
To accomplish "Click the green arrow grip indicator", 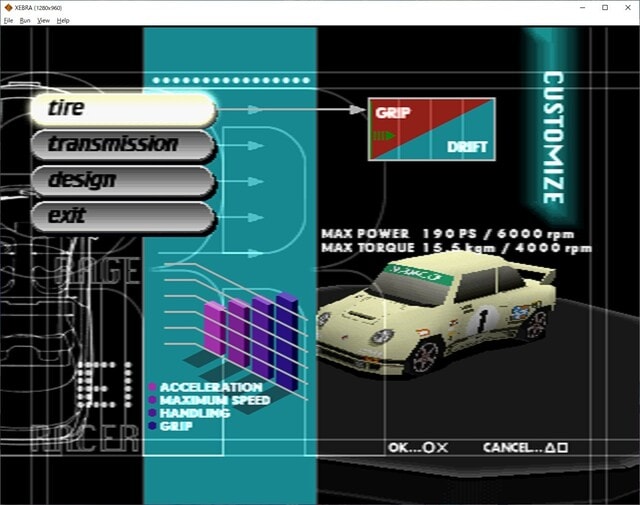I will point(384,136).
